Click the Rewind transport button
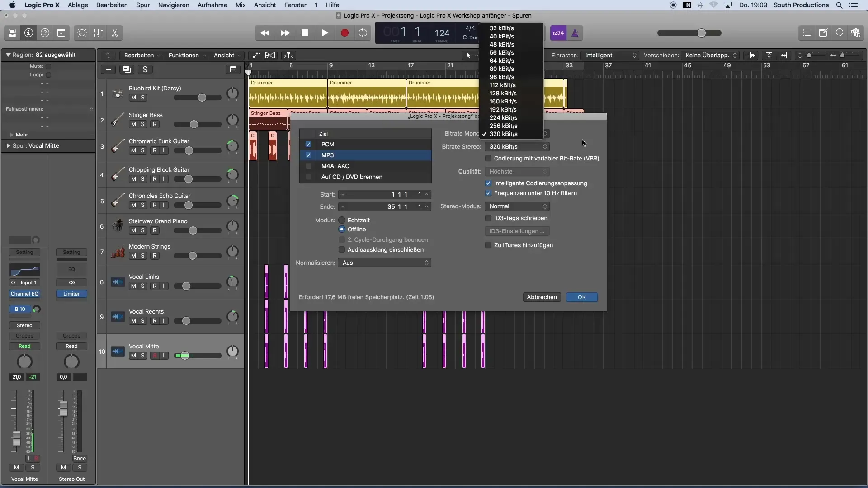Viewport: 868px width, 488px height. pyautogui.click(x=265, y=33)
